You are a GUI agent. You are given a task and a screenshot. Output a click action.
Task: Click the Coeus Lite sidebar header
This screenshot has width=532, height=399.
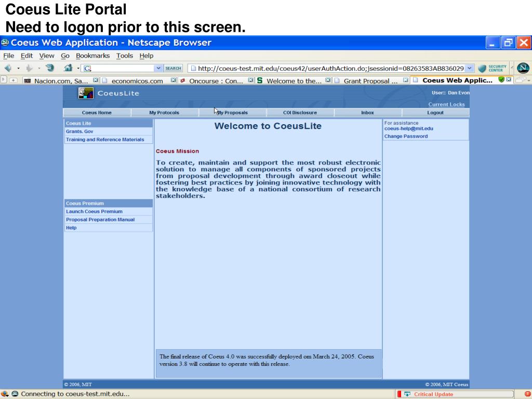tap(108, 123)
